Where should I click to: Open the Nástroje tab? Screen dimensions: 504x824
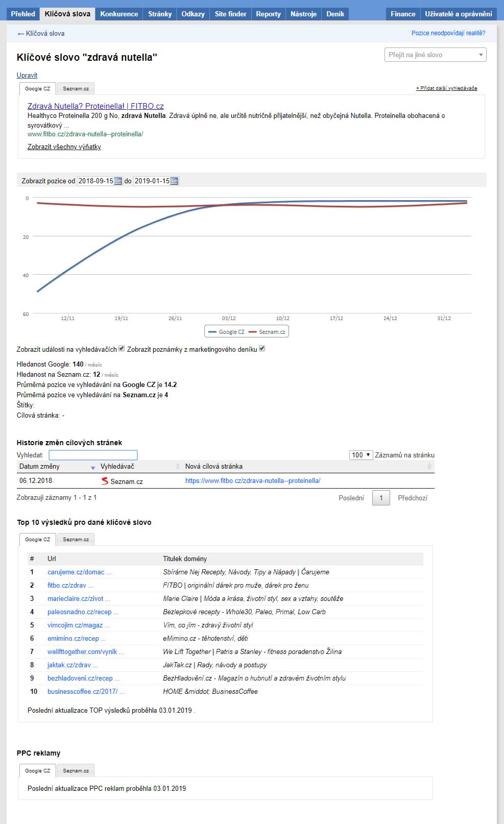(x=304, y=14)
